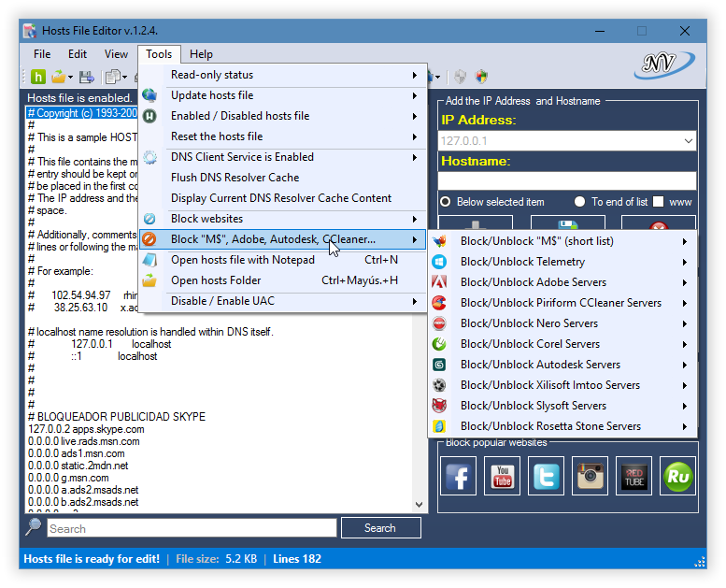The width and height of the screenshot is (726, 588).
Task: Click the NV logo
Action: click(664, 65)
